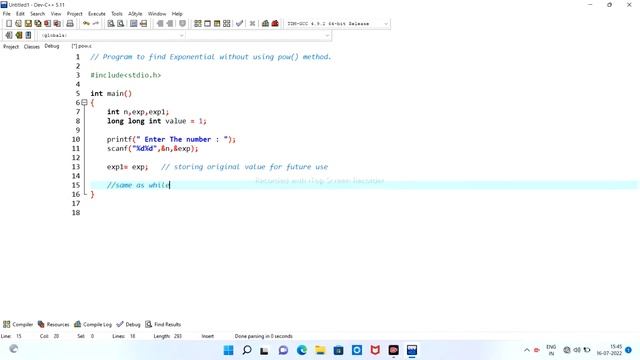Viewport: 640px width, 360px height.
Task: Click the Close All toolbar icon
Action: pyautogui.click(x=57, y=24)
